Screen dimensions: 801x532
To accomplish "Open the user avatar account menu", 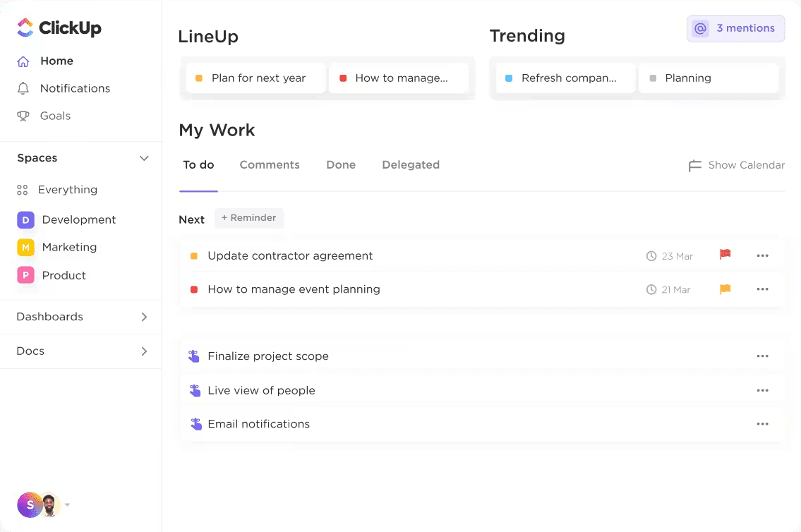I will (x=40, y=504).
